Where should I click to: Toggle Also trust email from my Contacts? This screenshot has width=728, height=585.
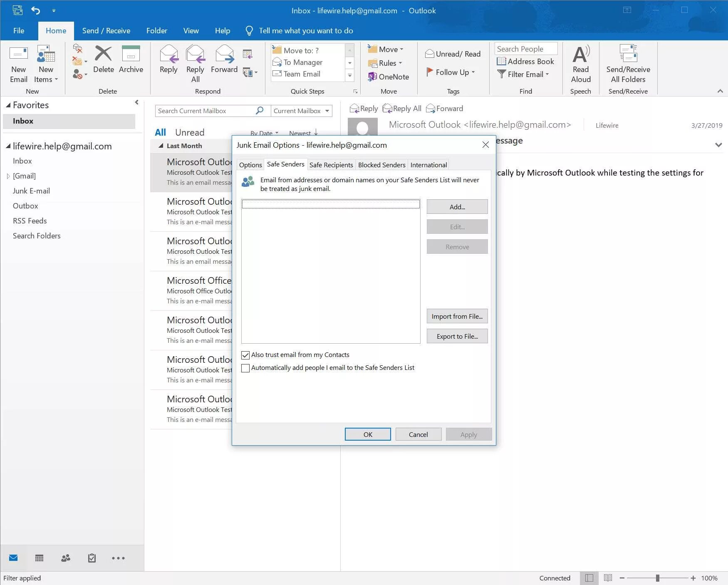pos(245,355)
